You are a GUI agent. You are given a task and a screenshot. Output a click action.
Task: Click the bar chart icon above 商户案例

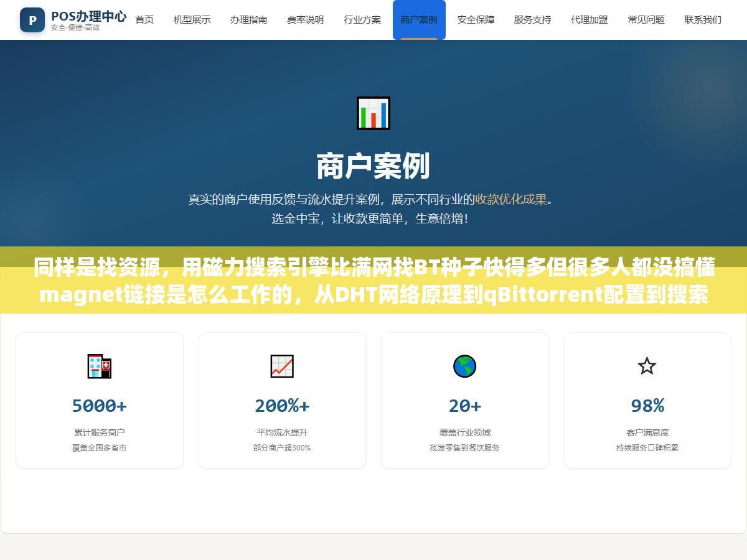click(x=374, y=113)
